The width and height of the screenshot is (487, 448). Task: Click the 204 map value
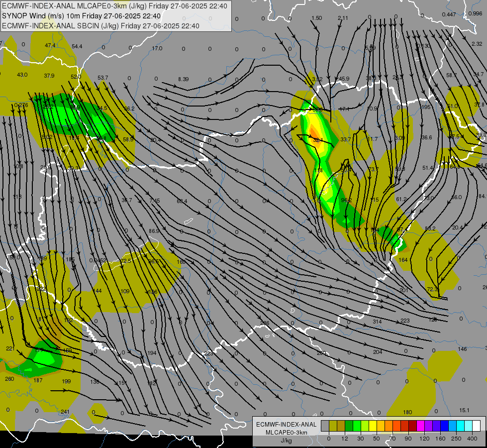tap(378, 352)
